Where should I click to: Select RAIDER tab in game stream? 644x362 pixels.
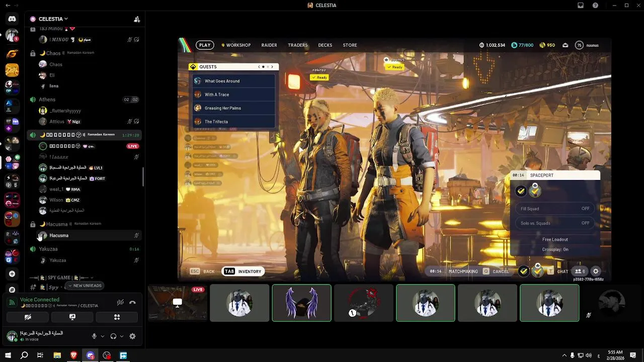pyautogui.click(x=269, y=45)
